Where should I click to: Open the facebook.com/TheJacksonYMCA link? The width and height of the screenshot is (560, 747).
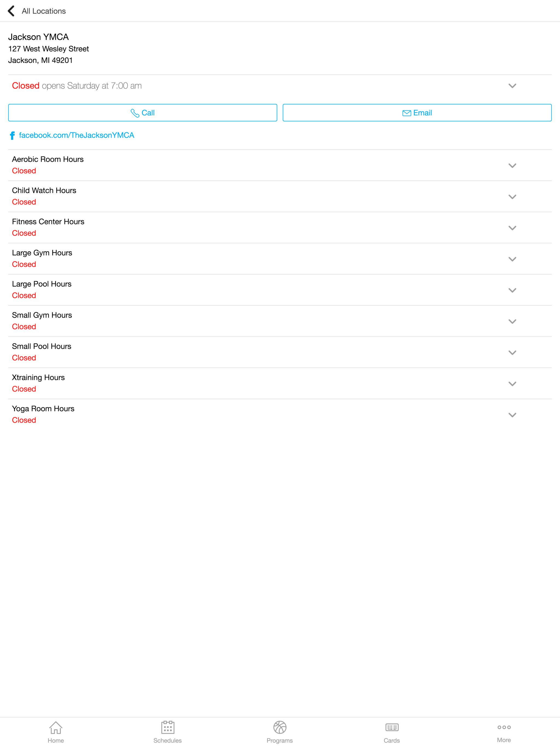click(x=76, y=135)
